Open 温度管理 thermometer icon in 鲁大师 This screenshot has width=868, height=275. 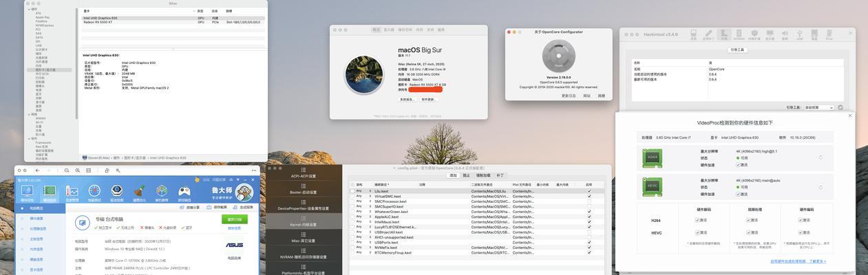(x=72, y=192)
